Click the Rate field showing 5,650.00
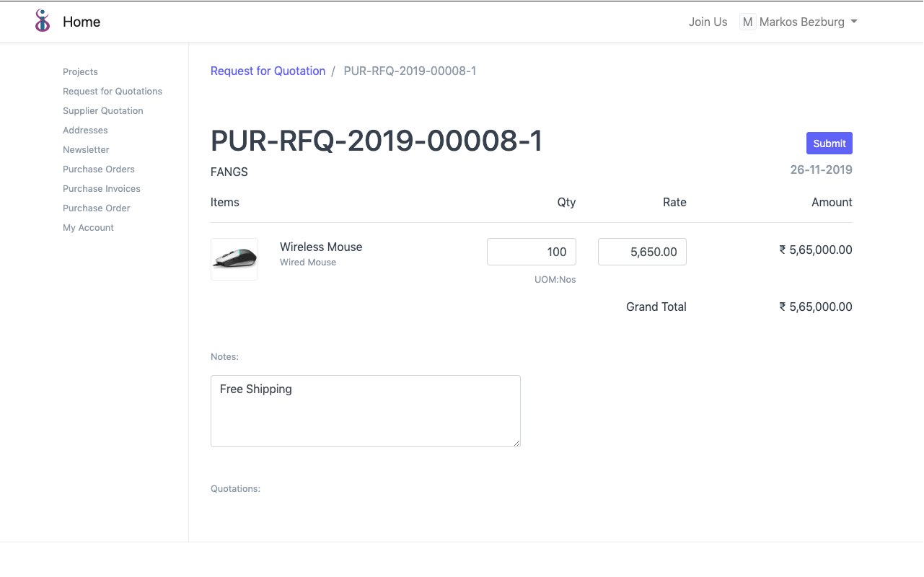Screen dimensions: 924x577 pos(642,252)
